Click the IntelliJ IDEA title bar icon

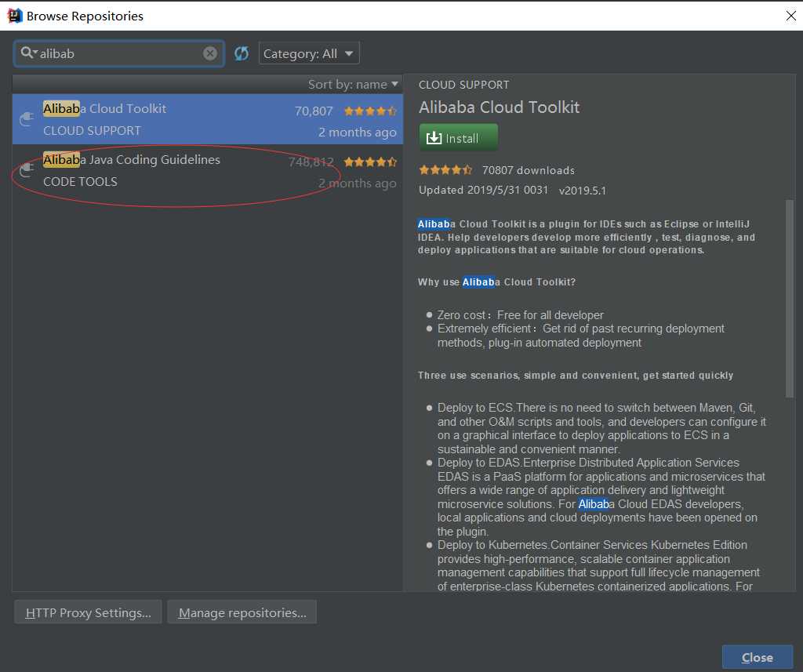(x=15, y=16)
